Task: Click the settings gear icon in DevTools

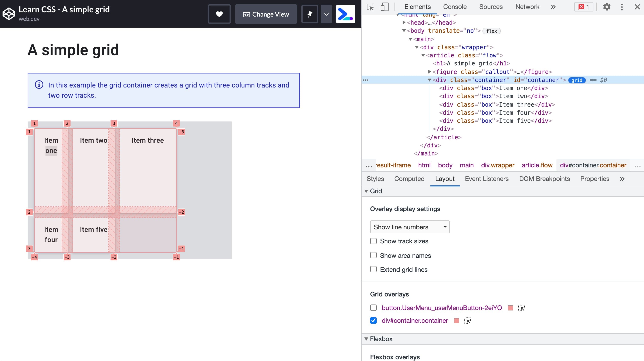Action: tap(607, 7)
